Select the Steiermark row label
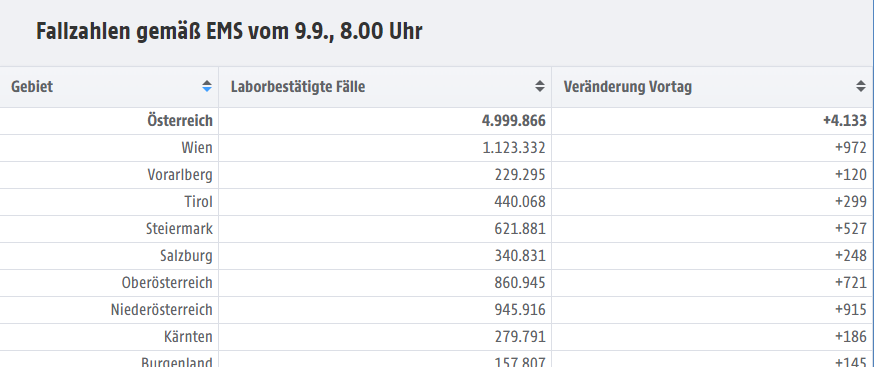The width and height of the screenshot is (874, 367). [x=179, y=229]
